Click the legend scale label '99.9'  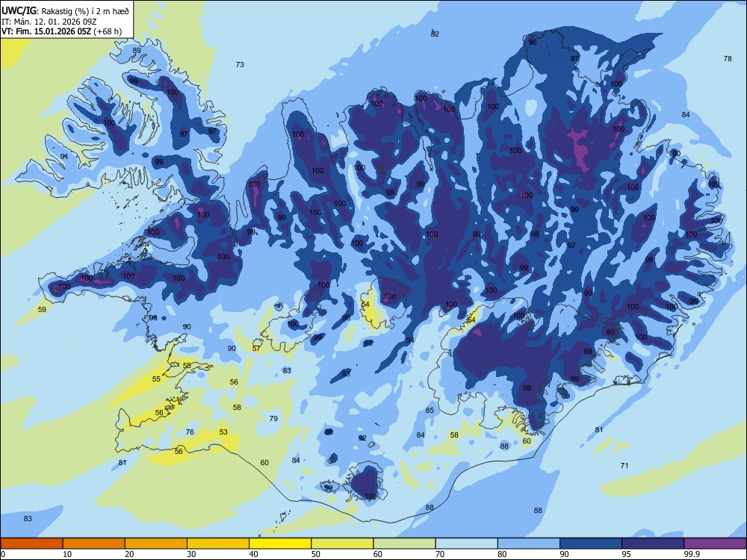pos(691,554)
